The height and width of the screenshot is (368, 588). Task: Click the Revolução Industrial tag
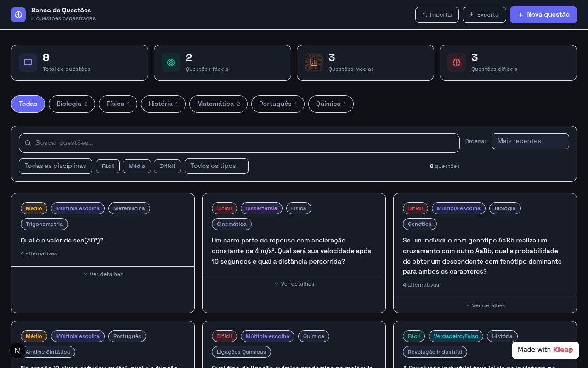435,352
